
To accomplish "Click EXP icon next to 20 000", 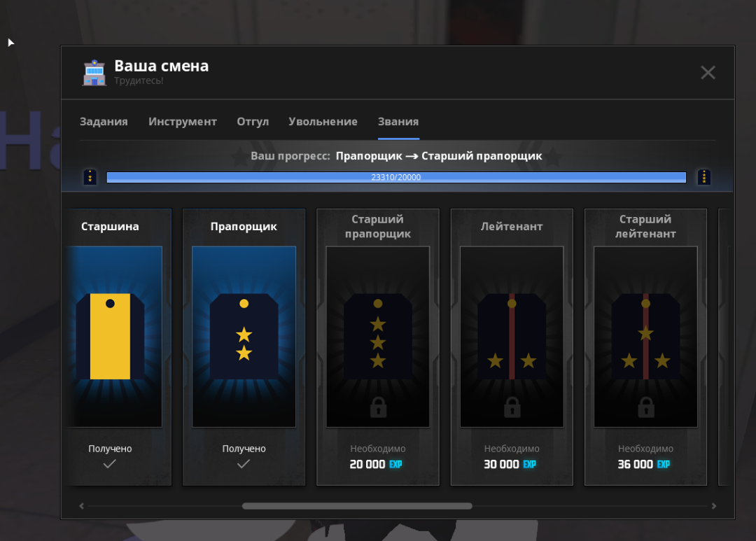I will pos(395,464).
